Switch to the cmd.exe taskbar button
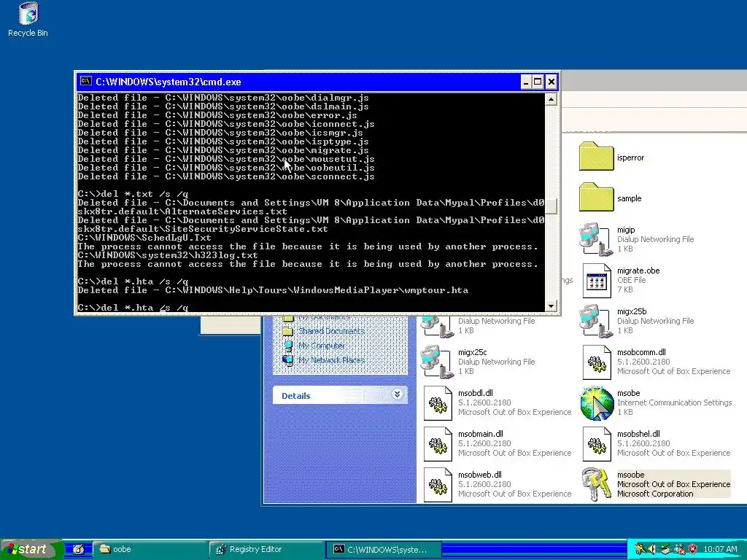Viewport: 747px width, 560px height. click(x=384, y=549)
